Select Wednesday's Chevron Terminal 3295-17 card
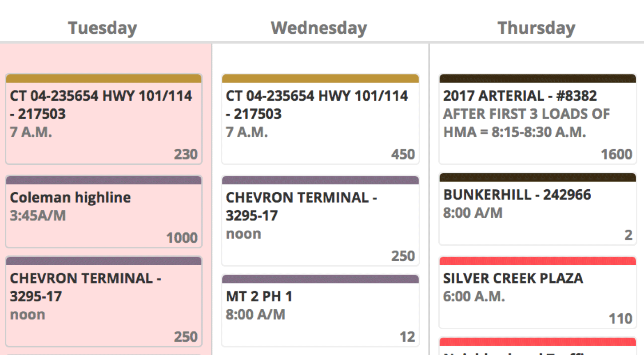This screenshot has width=644, height=355. coord(320,221)
